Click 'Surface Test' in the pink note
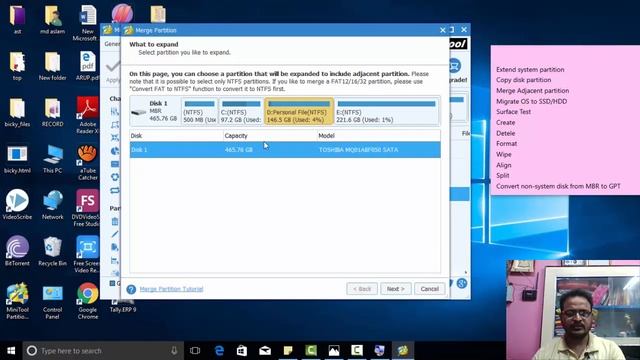 [513, 111]
